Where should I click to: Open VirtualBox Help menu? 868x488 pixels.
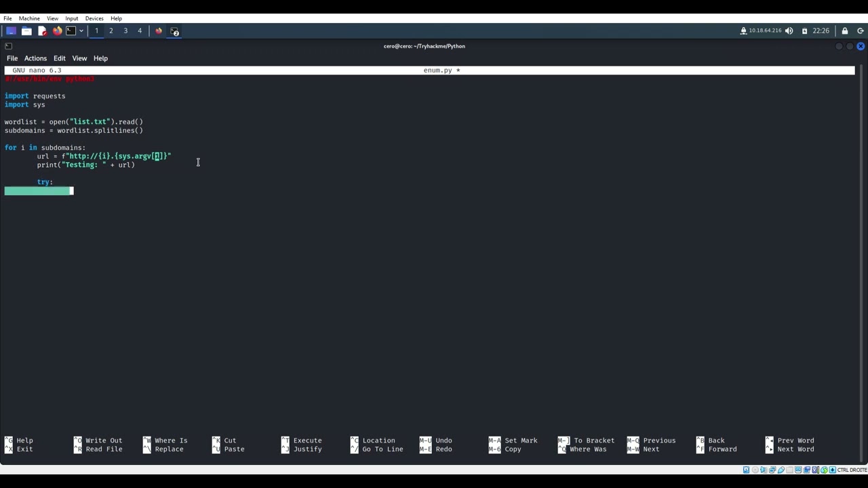click(x=116, y=18)
